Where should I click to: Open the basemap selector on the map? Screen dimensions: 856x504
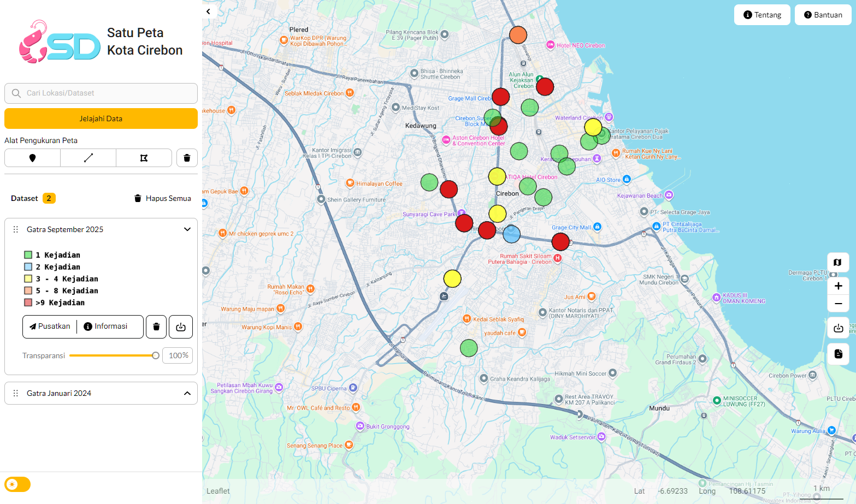click(x=837, y=263)
